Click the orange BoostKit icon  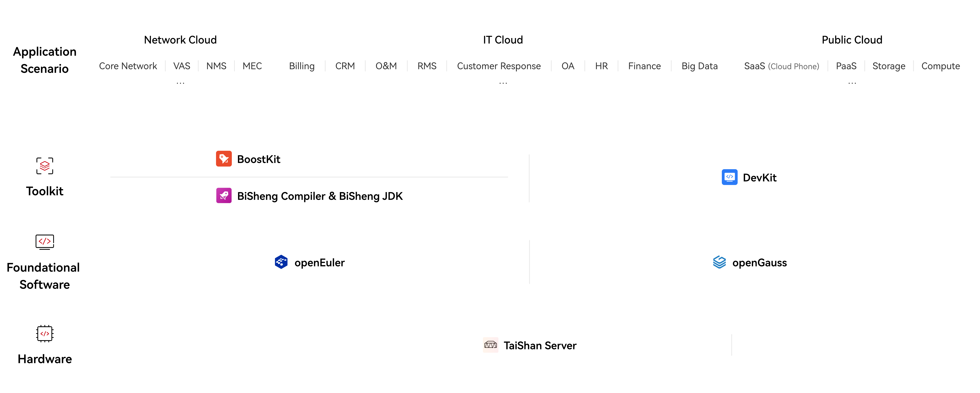pos(224,159)
